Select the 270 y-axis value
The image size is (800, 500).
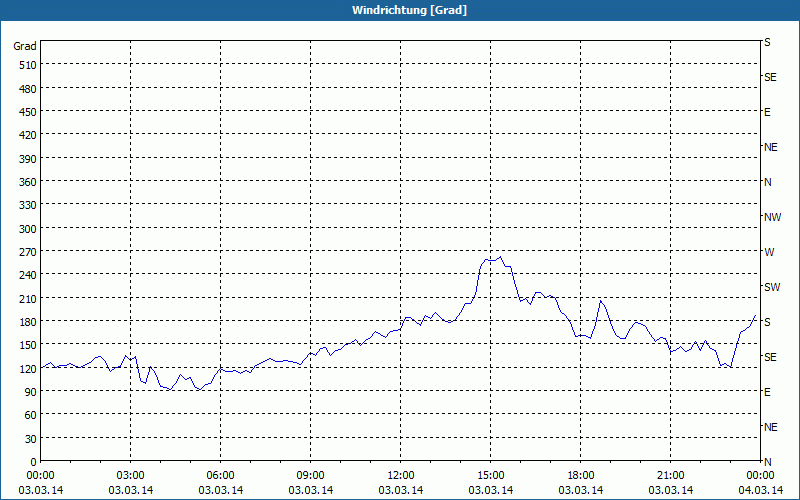point(28,252)
